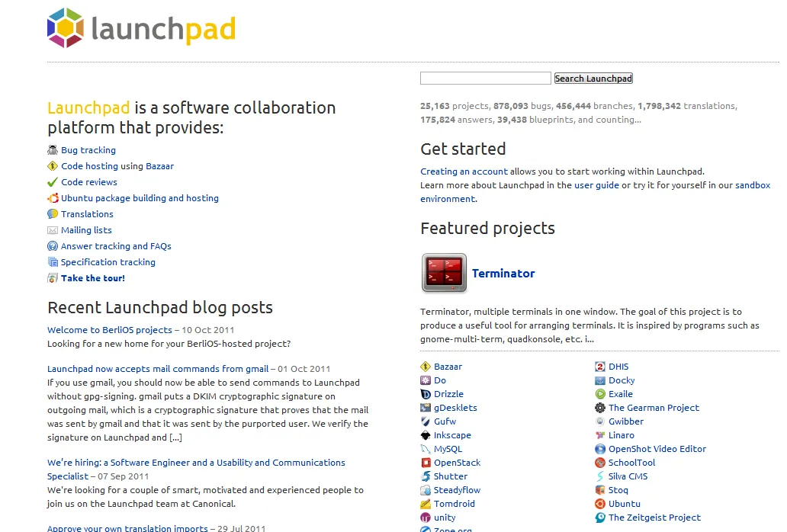
Task: Click the Answer tracking and FAQs icon
Action: (52, 245)
